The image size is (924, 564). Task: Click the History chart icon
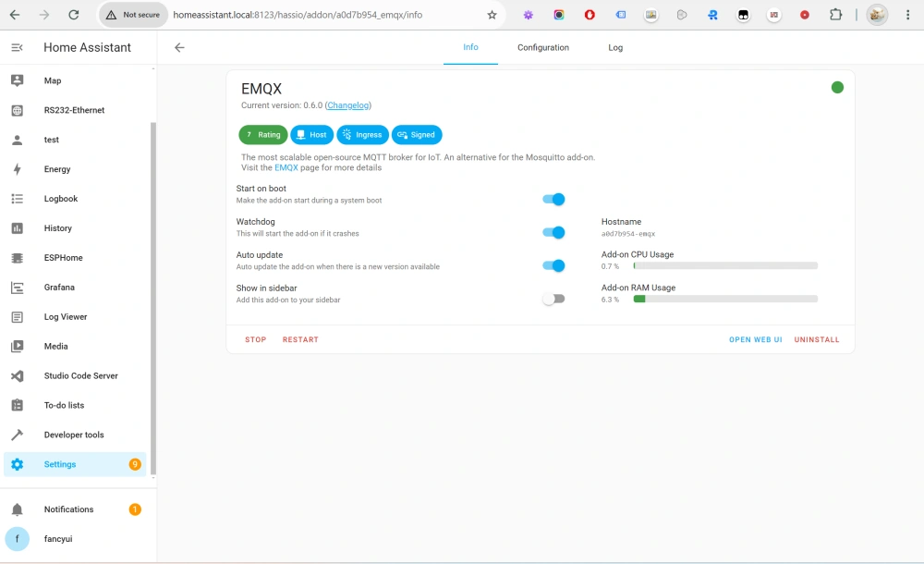pyautogui.click(x=17, y=227)
